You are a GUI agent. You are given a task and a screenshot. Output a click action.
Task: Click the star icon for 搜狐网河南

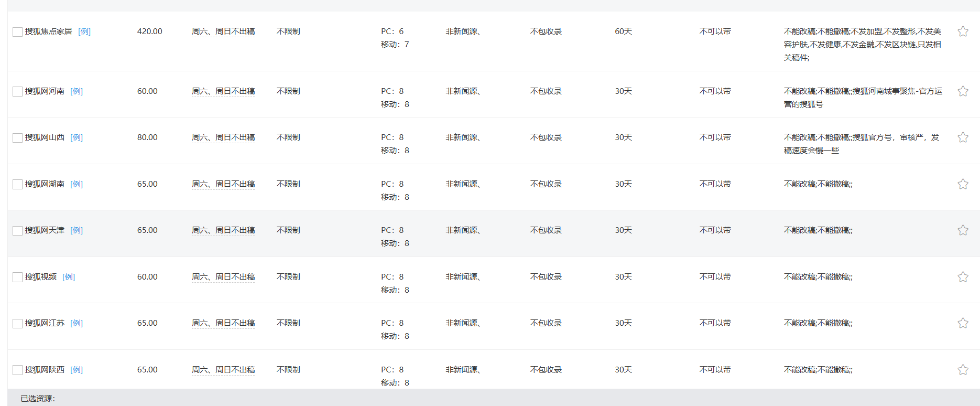[x=963, y=91]
